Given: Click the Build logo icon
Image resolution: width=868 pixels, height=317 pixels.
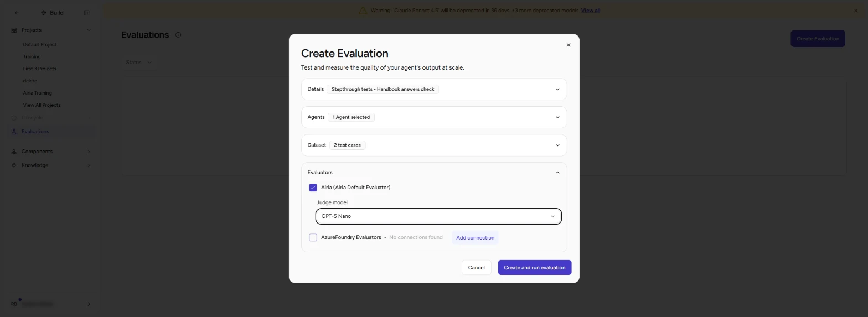Looking at the screenshot, I should (44, 13).
